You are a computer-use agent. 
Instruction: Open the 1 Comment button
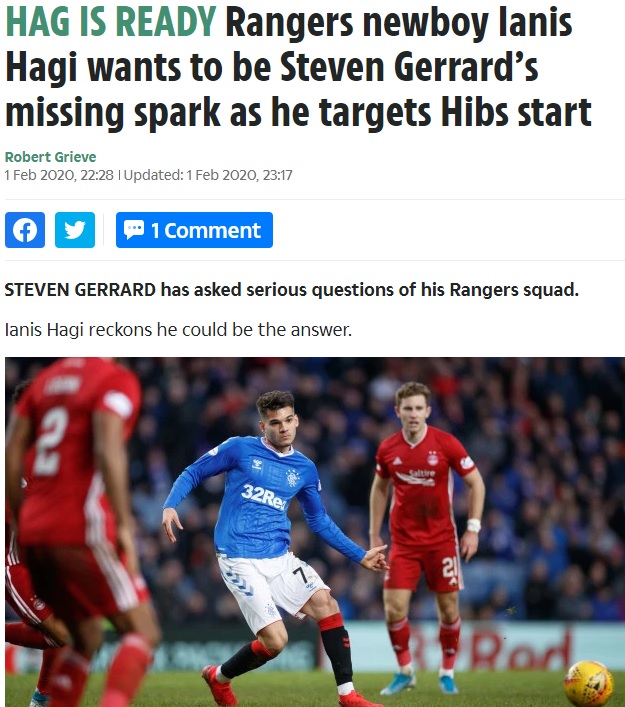click(194, 230)
